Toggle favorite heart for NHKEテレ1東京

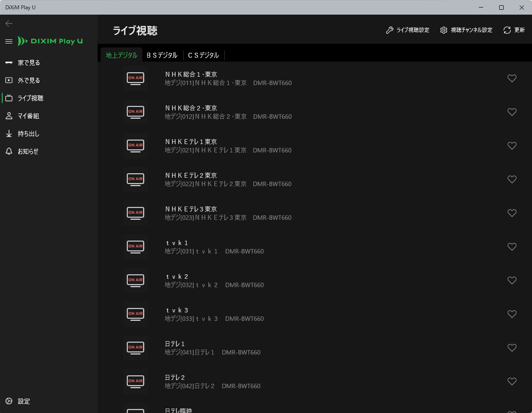(x=512, y=146)
